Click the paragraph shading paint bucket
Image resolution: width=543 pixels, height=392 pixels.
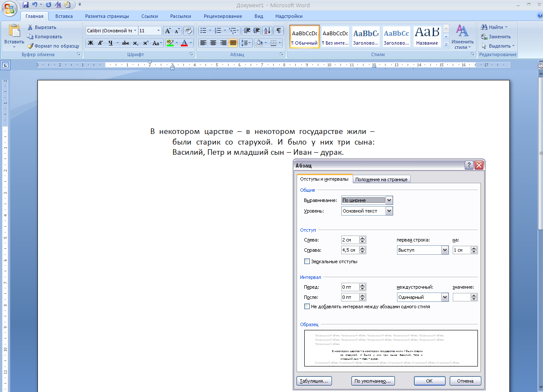pyautogui.click(x=259, y=43)
